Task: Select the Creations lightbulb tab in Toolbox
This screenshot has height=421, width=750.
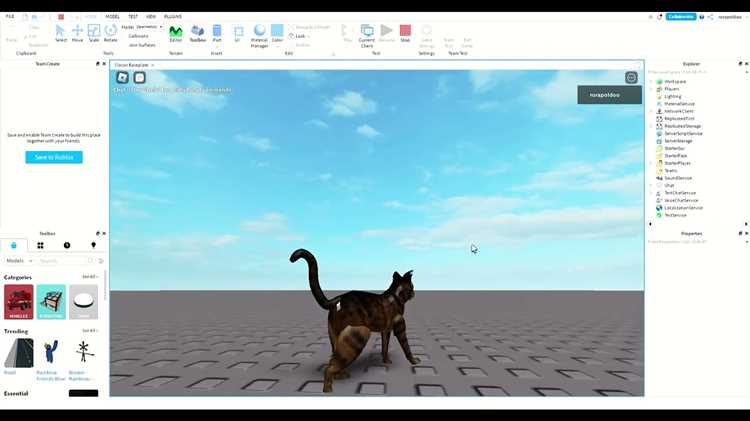Action: point(93,245)
